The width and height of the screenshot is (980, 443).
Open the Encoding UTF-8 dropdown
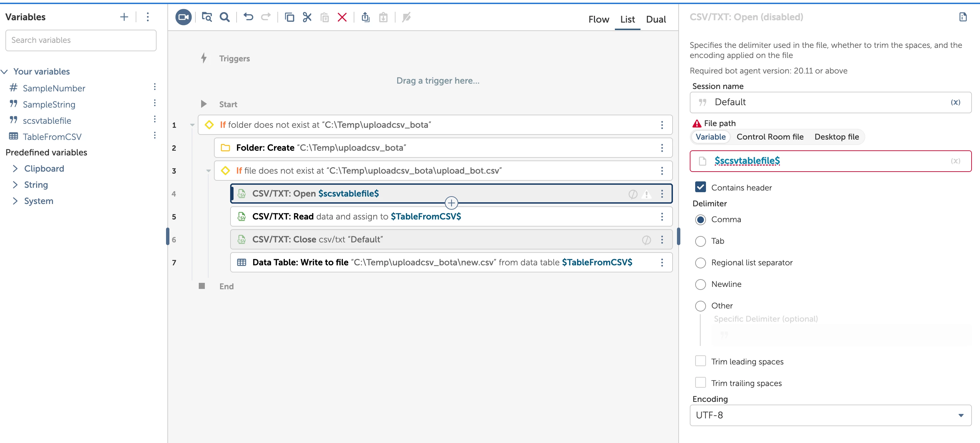pos(830,415)
